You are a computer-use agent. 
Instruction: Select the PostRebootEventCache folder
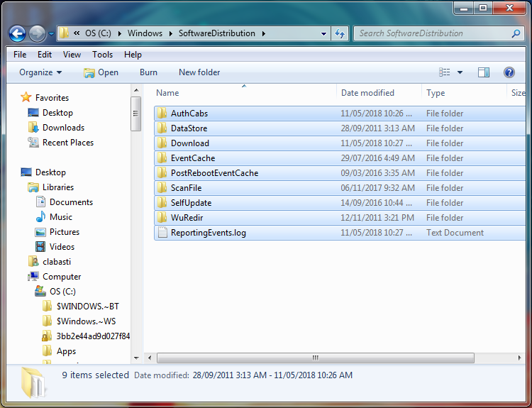(340, 173)
